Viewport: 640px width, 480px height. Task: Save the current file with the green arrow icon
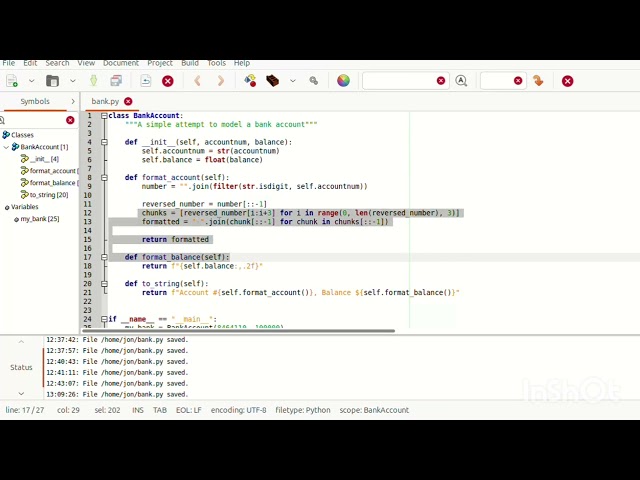[x=93, y=81]
